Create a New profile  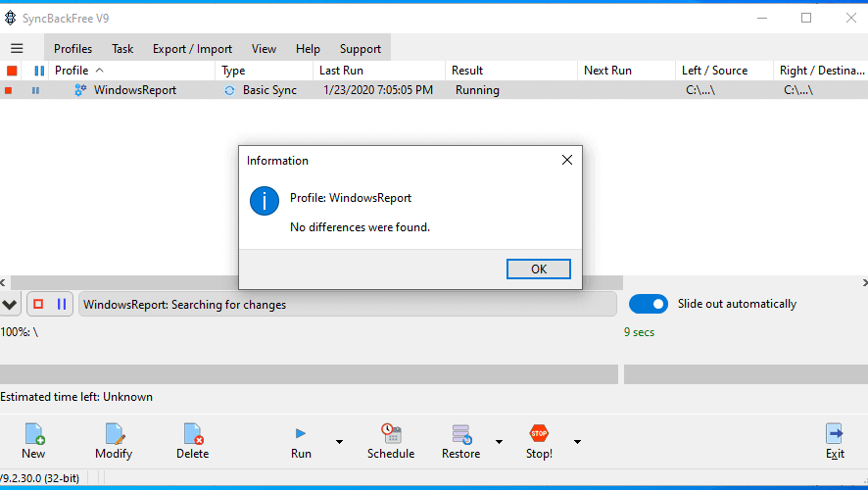33,441
